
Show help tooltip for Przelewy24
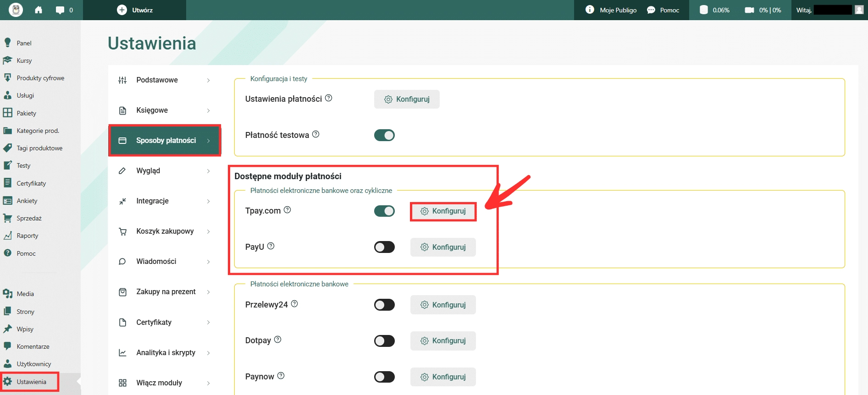[295, 304]
